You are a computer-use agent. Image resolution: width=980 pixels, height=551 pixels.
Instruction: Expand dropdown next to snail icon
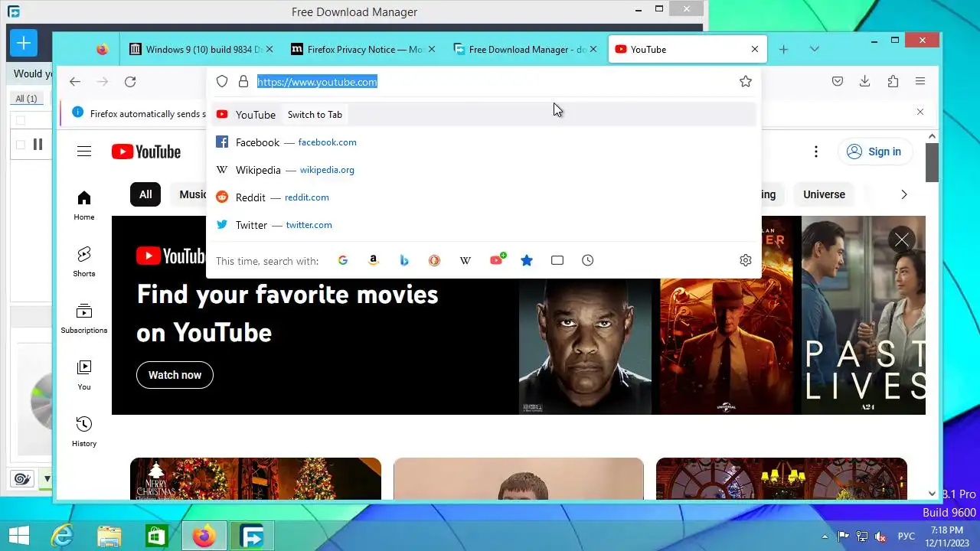coord(47,480)
